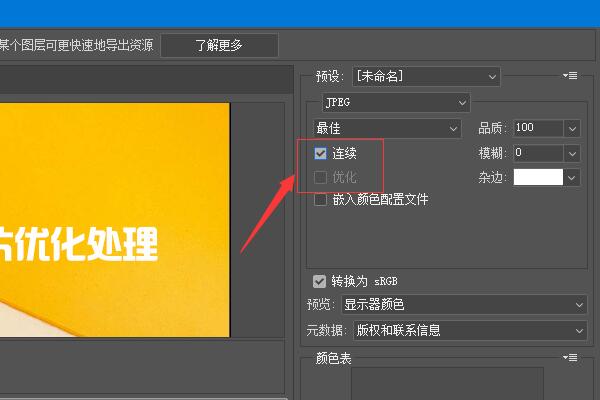Open the 杂边 matte color arrow

click(572, 178)
